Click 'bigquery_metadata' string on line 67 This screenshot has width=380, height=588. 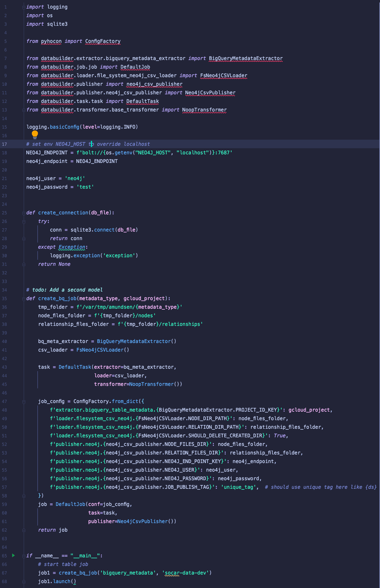coord(128,573)
